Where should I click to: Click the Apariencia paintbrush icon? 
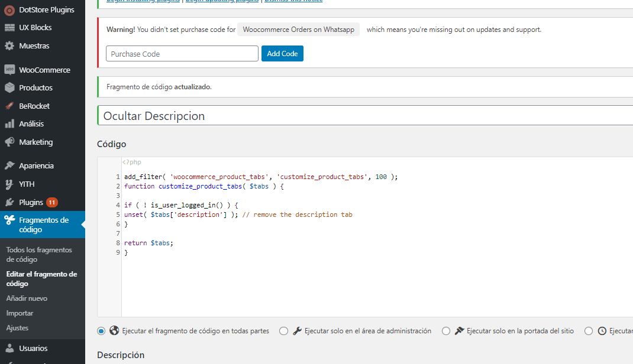click(9, 165)
